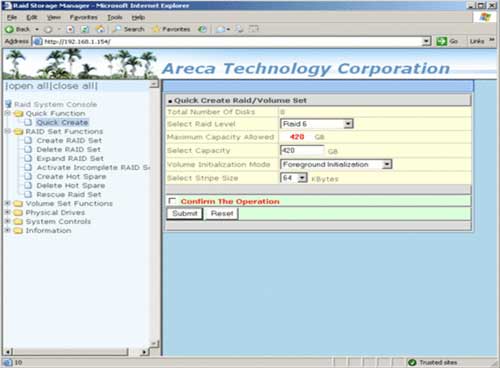
Task: Expand the System Controls folder
Action: coord(8,221)
